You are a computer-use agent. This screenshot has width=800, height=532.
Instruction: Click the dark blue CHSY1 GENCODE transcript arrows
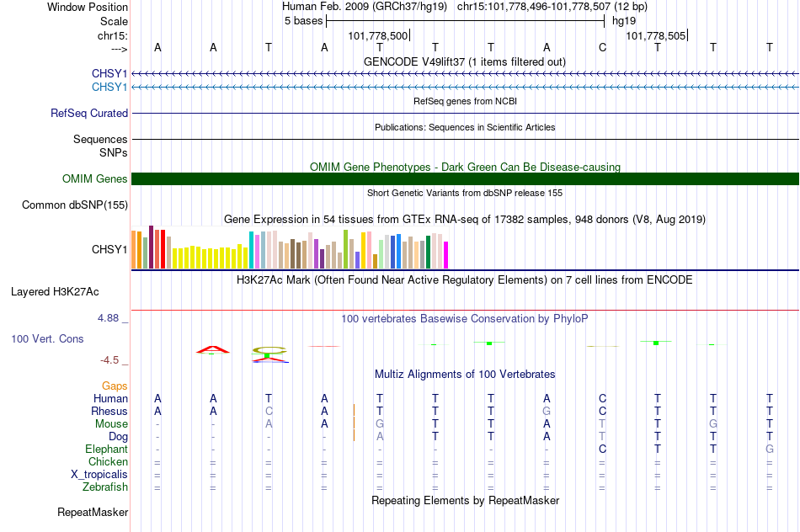pos(466,74)
